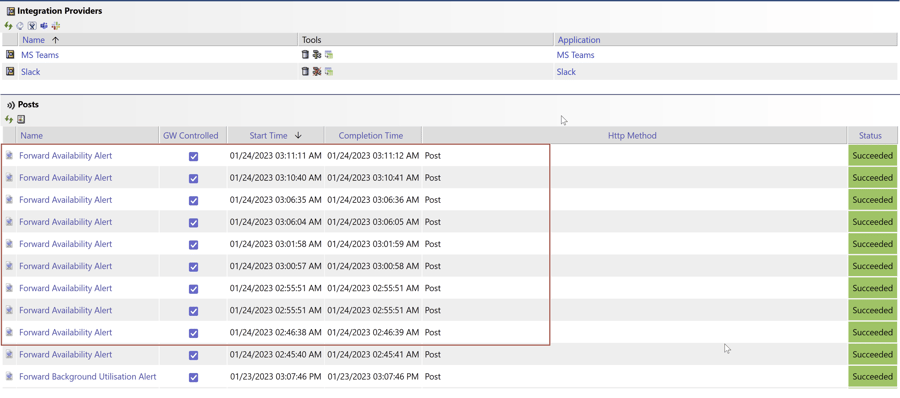Click the Slack logo icon in Integration Providers toolbar
Screen dimensions: 900x398
56,26
